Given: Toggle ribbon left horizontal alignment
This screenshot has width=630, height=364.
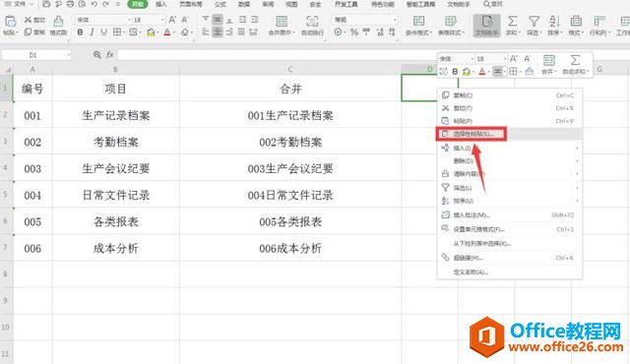Looking at the screenshot, I should click(x=206, y=32).
